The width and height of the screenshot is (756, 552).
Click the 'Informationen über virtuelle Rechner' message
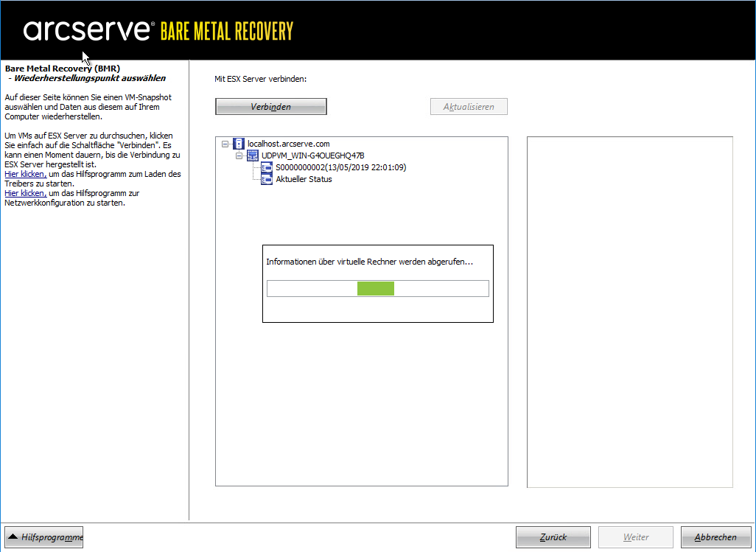click(369, 262)
